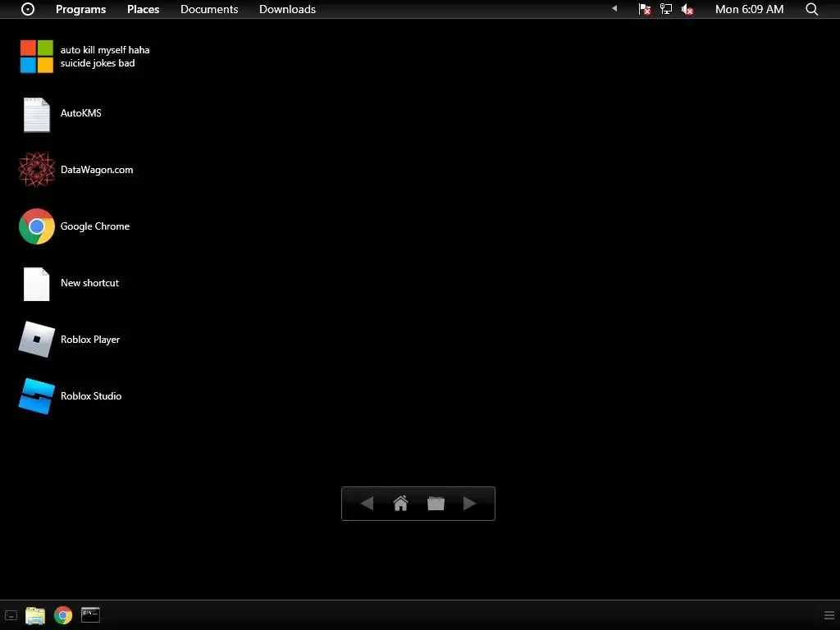Viewport: 840px width, 630px height.
Task: Open the network status tray icon
Action: [x=666, y=9]
